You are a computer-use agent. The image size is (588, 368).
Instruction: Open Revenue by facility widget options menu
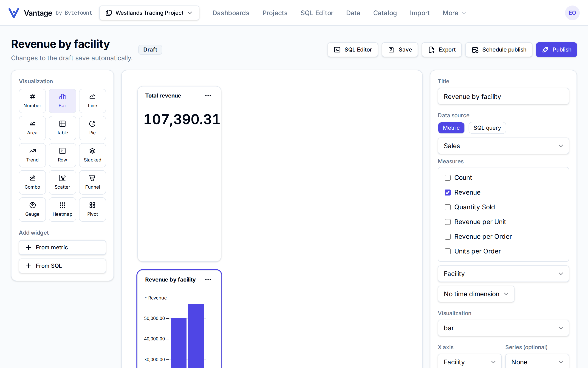(208, 280)
